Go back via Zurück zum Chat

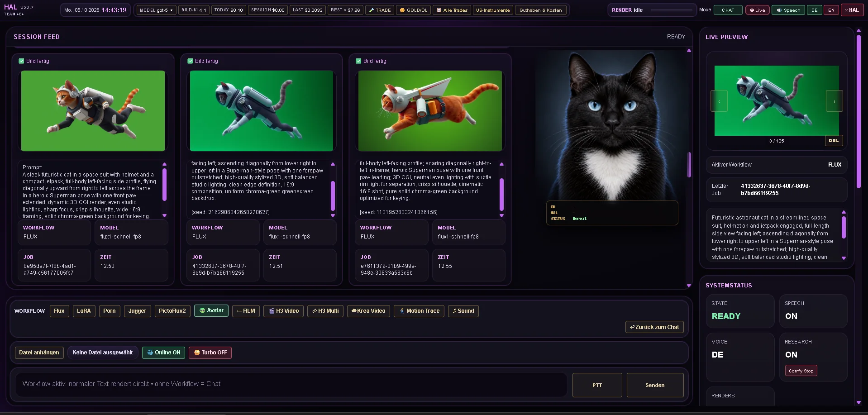coord(654,327)
